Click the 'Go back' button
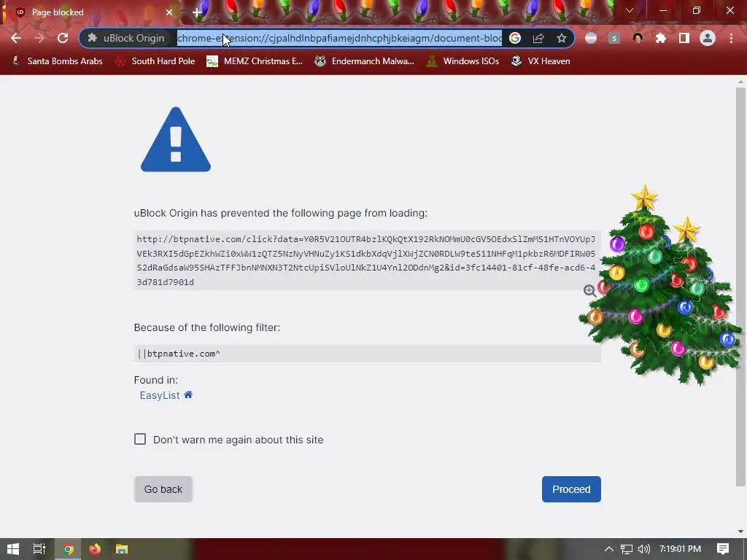The image size is (747, 560). coord(163,489)
